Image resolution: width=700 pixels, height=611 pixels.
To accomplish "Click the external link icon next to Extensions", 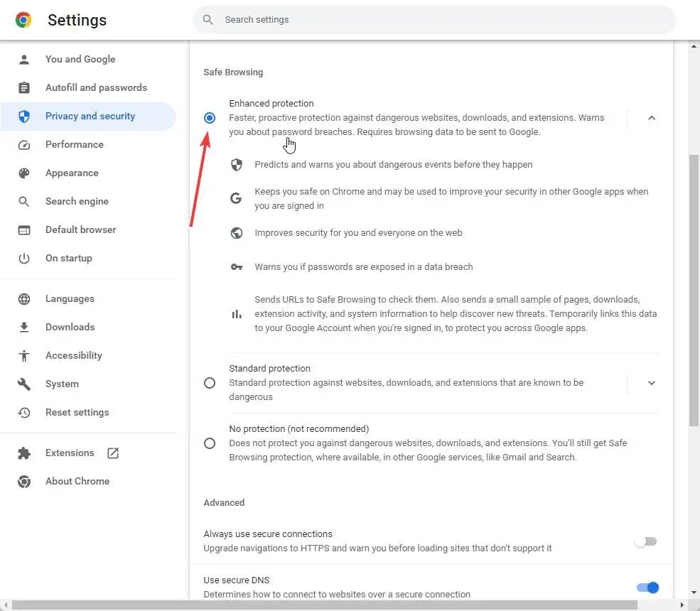I will click(x=113, y=453).
